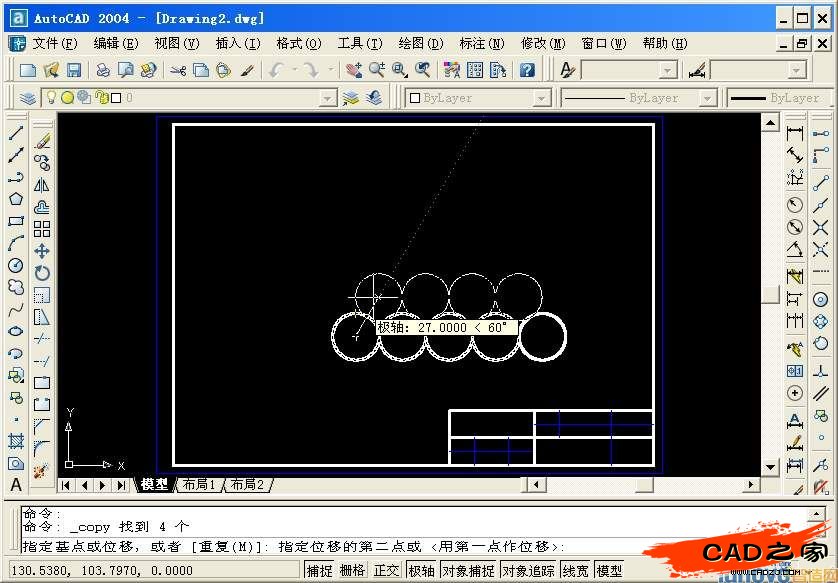Toggle 正交 ortho mode in status bar
Viewport: 838px width, 583px height.
pyautogui.click(x=386, y=571)
